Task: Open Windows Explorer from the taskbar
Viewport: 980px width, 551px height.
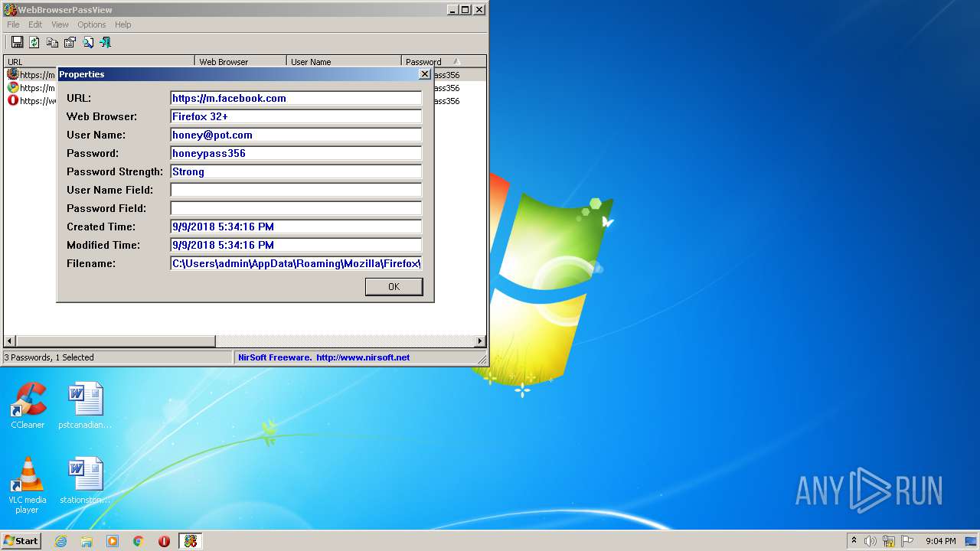Action: pyautogui.click(x=87, y=541)
